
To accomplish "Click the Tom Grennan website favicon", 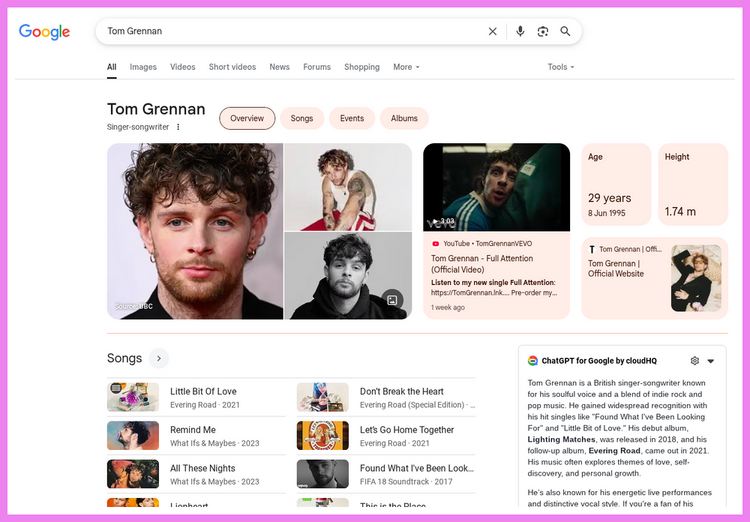I will click(x=592, y=249).
